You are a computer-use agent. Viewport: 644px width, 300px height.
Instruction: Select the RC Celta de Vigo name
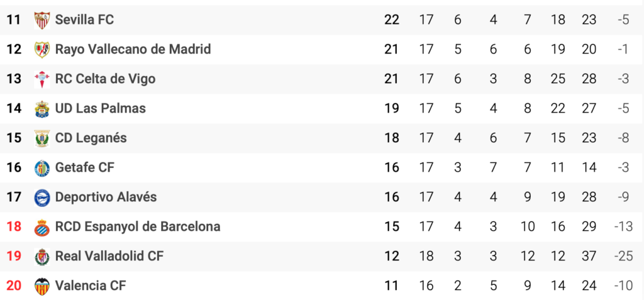pyautogui.click(x=105, y=79)
